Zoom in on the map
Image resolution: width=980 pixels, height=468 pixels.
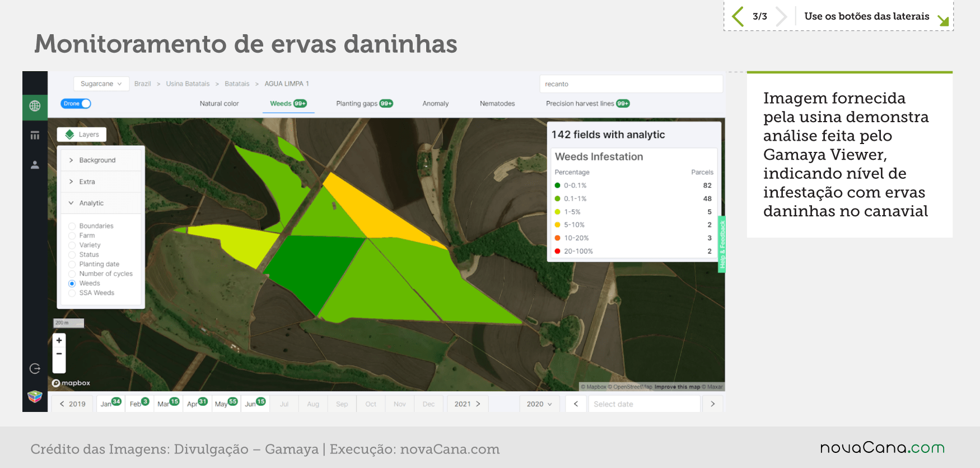coord(59,340)
